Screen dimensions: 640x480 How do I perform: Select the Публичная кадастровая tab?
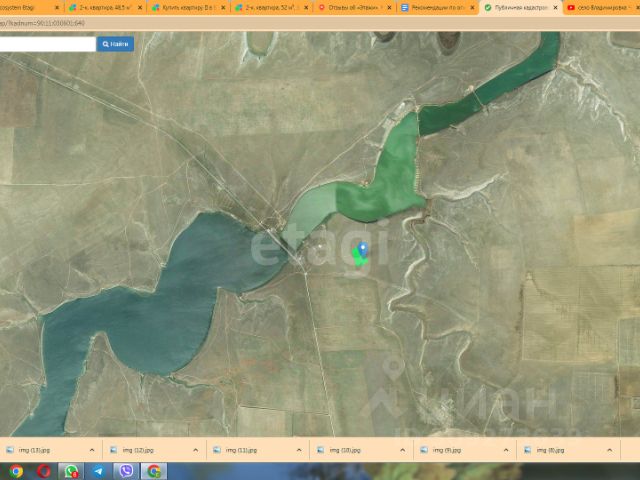[x=520, y=7]
